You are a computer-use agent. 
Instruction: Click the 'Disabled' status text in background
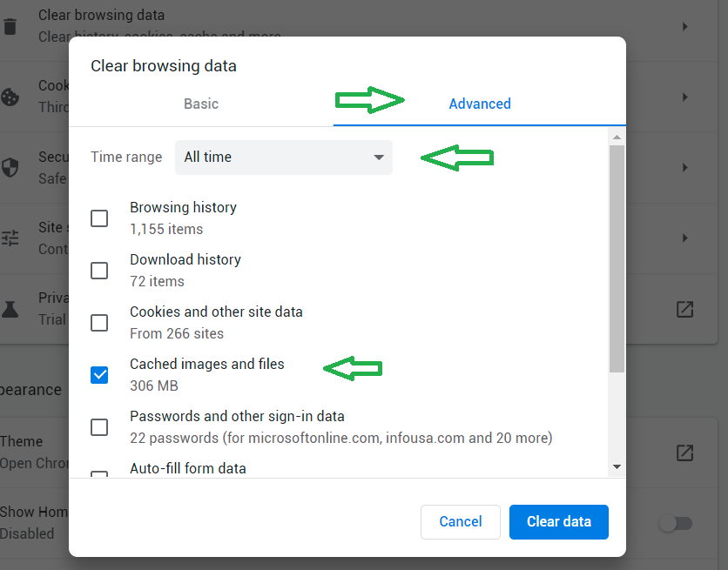(27, 533)
